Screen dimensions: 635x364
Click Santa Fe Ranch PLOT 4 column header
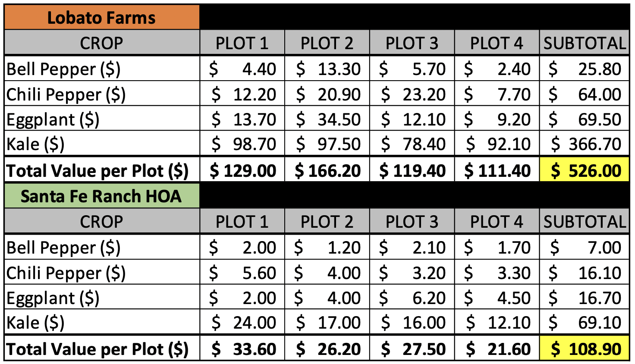point(497,222)
